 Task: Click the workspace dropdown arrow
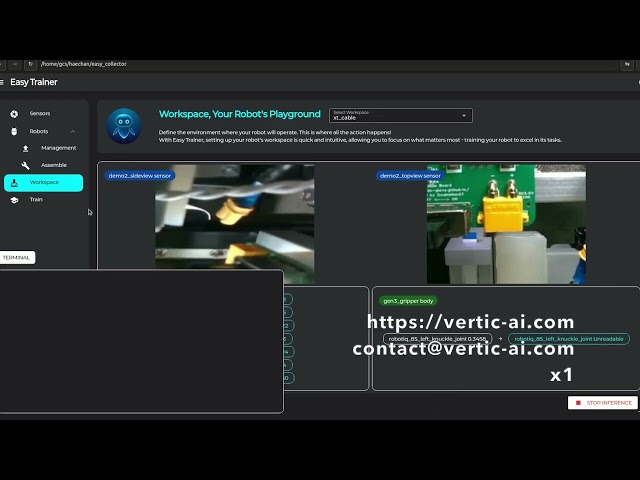[x=464, y=116]
